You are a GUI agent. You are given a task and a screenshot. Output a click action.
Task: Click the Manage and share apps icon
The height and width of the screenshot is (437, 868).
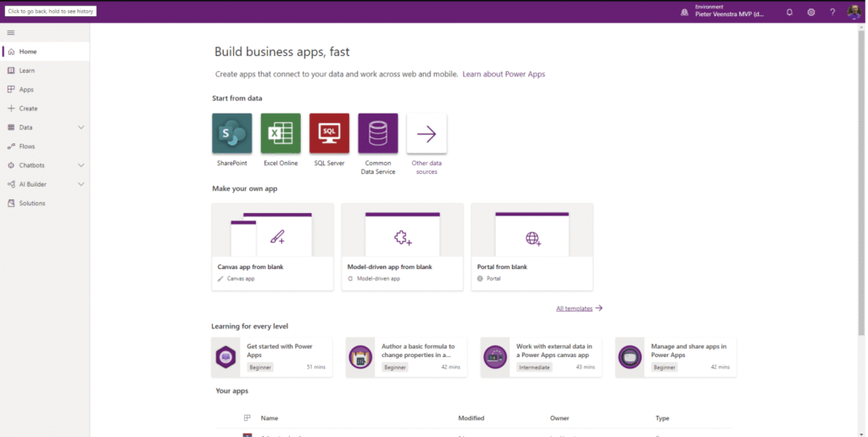(x=630, y=357)
